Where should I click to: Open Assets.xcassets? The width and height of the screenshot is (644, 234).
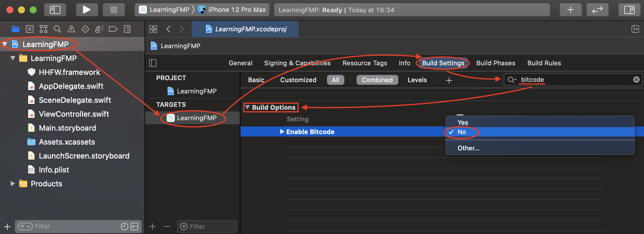(67, 142)
